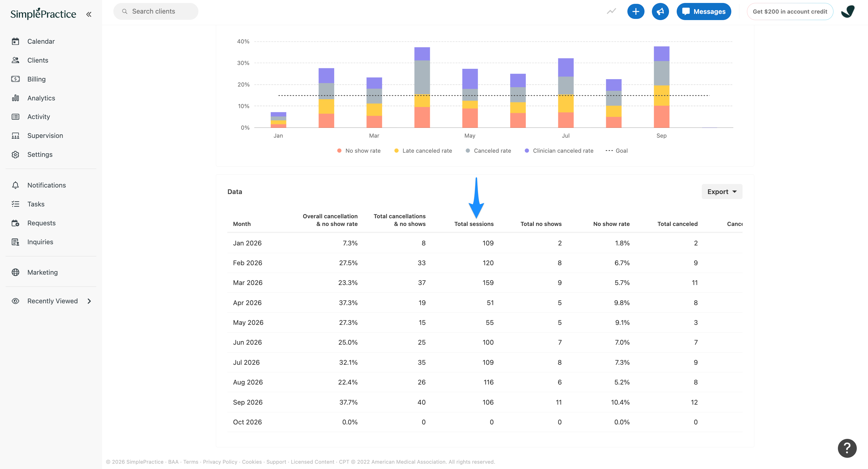The width and height of the screenshot is (868, 469).
Task: Collapse the sidebar with double chevron
Action: (x=89, y=14)
